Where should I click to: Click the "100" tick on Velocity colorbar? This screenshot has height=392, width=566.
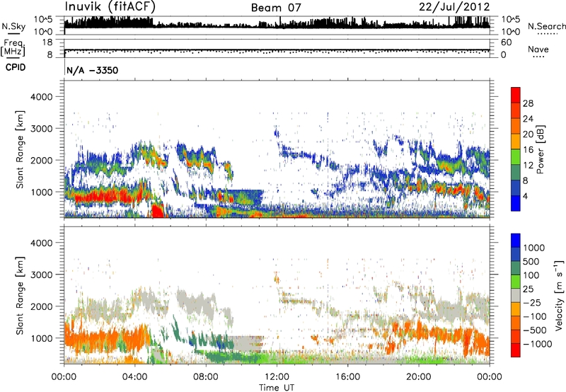pyautogui.click(x=531, y=275)
